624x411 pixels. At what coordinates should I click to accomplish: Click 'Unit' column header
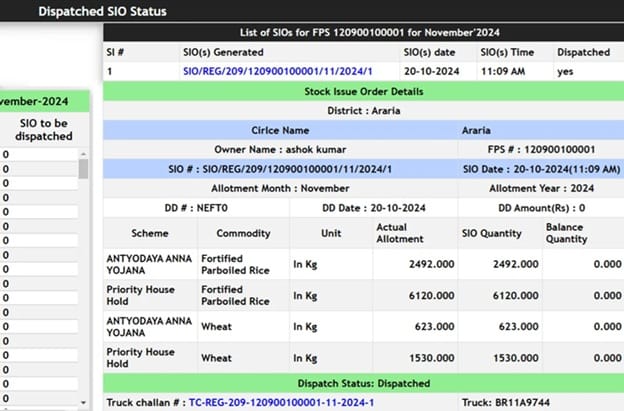[331, 233]
